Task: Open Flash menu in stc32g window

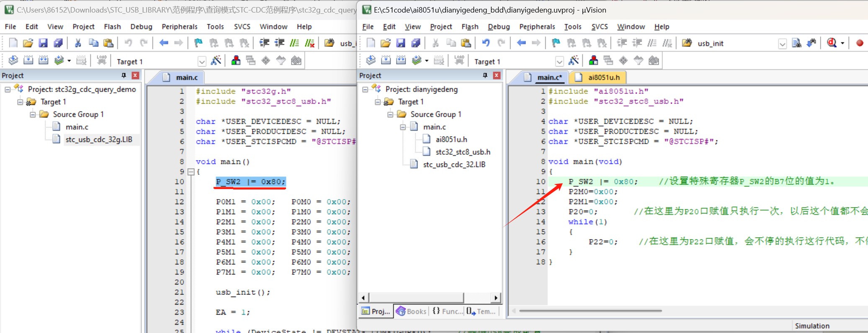Action: (x=112, y=27)
